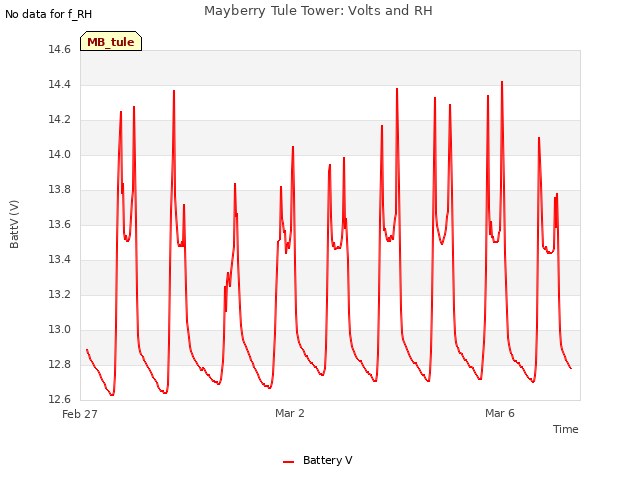Click the 12.6 y-axis tick label
Viewport: 640px width, 480px height.
pos(60,399)
